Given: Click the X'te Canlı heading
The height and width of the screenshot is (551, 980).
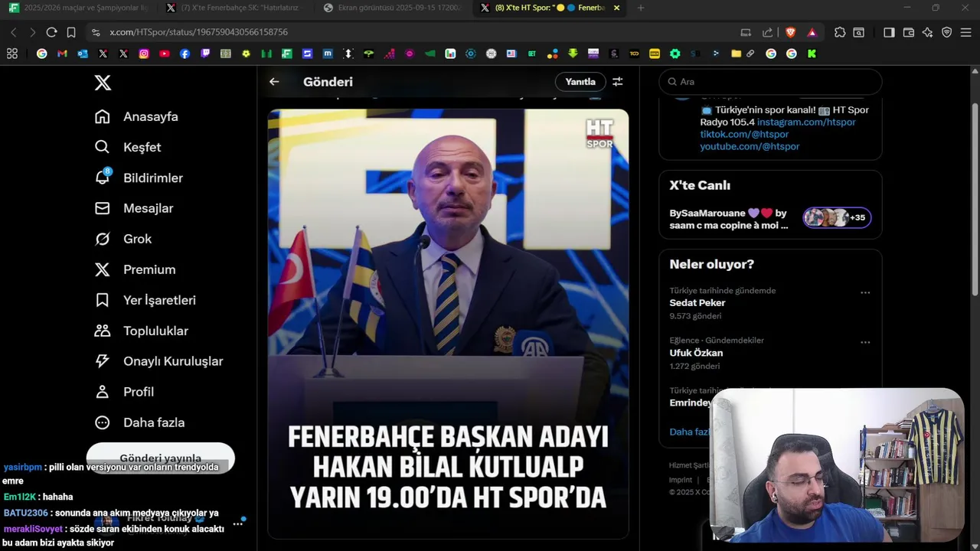Looking at the screenshot, I should pyautogui.click(x=700, y=185).
